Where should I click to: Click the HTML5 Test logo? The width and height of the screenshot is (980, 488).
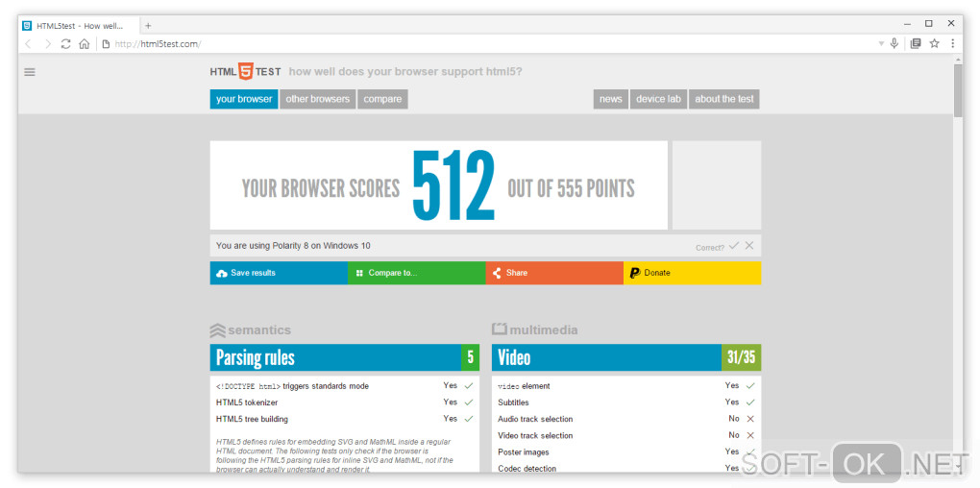(x=246, y=72)
